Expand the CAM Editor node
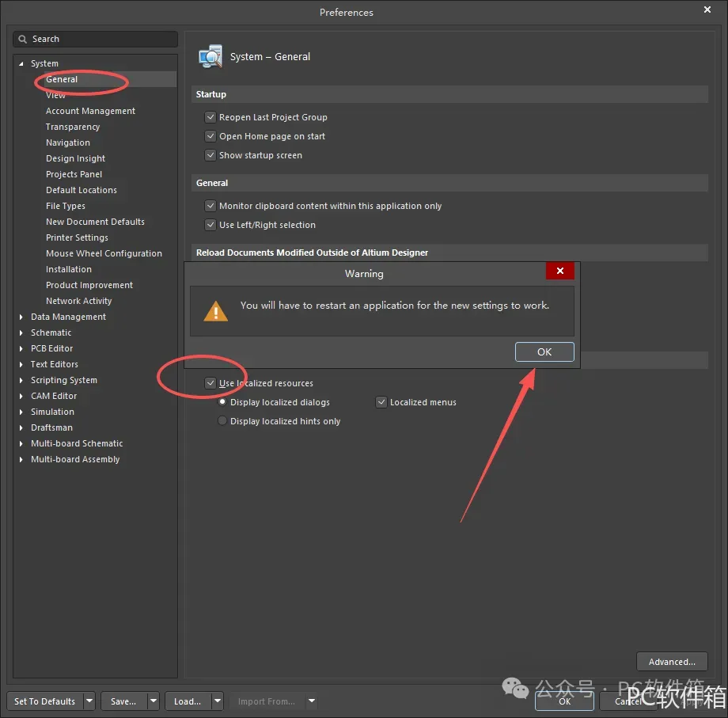The width and height of the screenshot is (728, 718). 21,396
